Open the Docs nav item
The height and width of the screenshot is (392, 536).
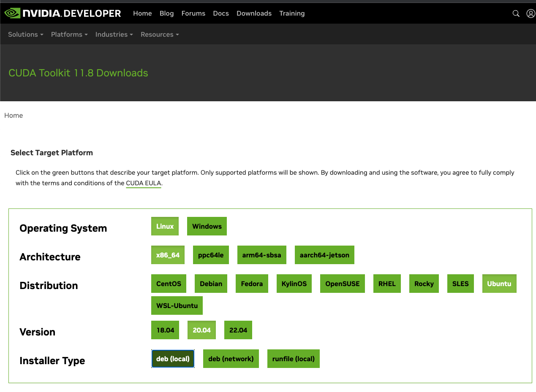(221, 14)
